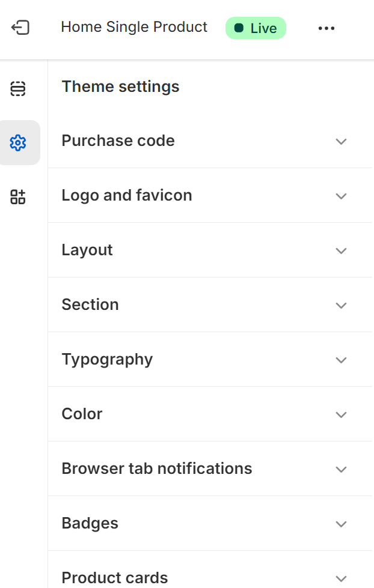Open the three-dot more options menu

point(326,28)
